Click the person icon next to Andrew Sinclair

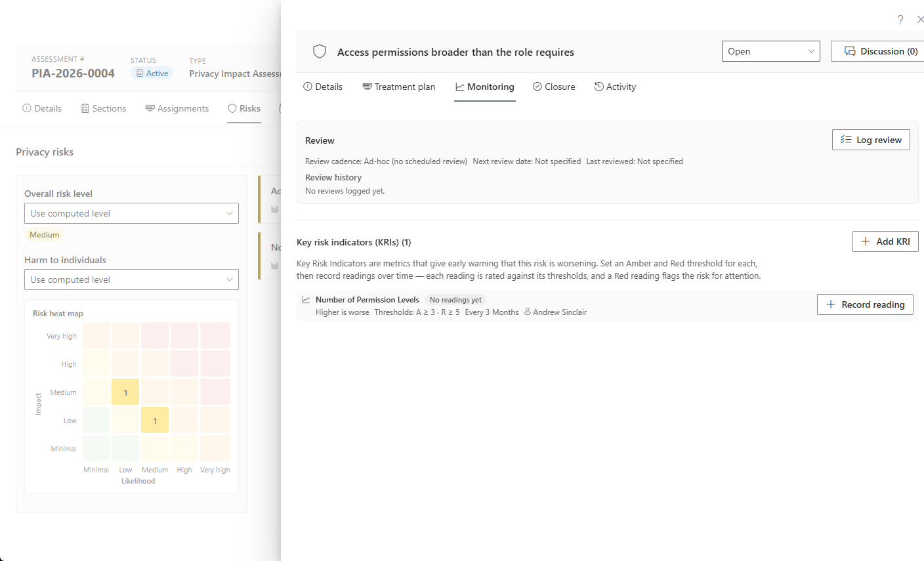click(x=527, y=312)
